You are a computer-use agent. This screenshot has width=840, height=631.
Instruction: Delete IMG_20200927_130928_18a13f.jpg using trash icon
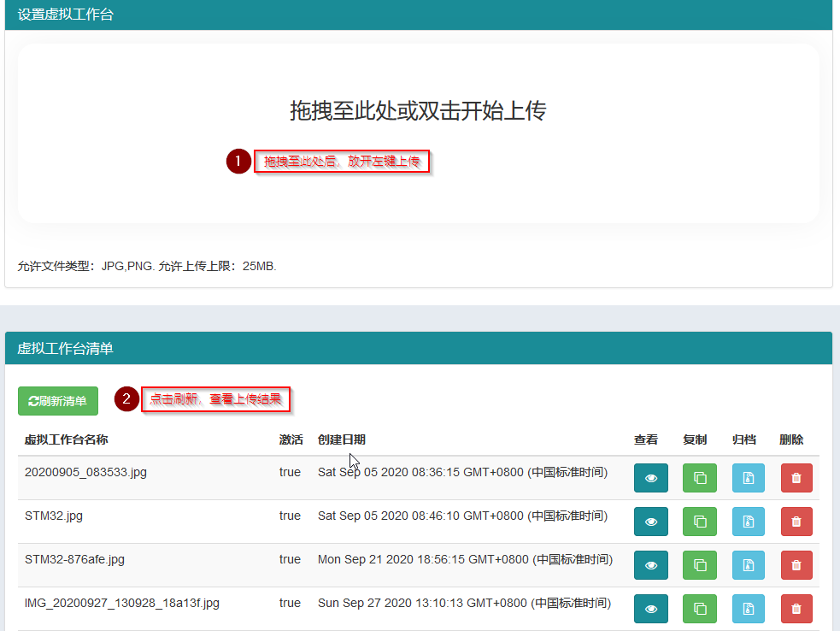click(796, 609)
